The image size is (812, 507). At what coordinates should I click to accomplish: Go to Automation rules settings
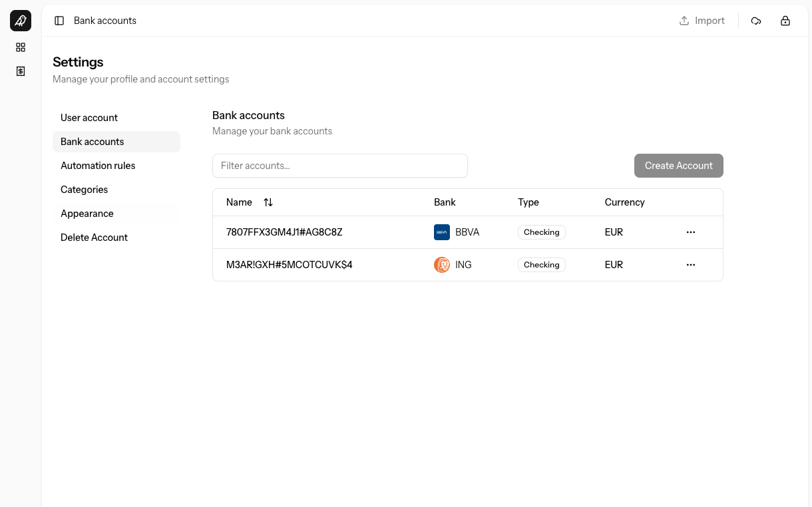point(98,166)
